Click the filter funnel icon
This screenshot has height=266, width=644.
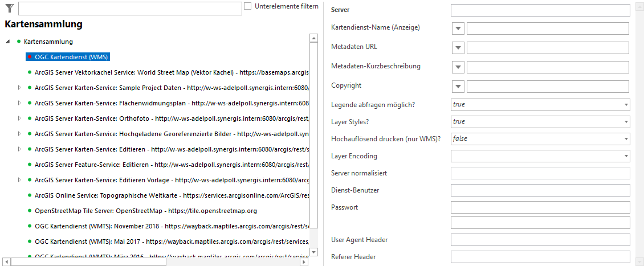(9, 8)
